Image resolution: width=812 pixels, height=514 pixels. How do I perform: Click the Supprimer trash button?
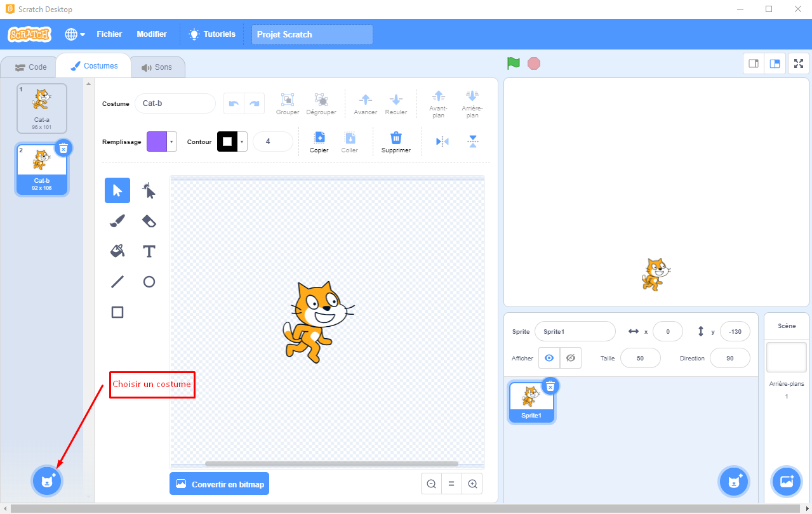[x=396, y=142]
